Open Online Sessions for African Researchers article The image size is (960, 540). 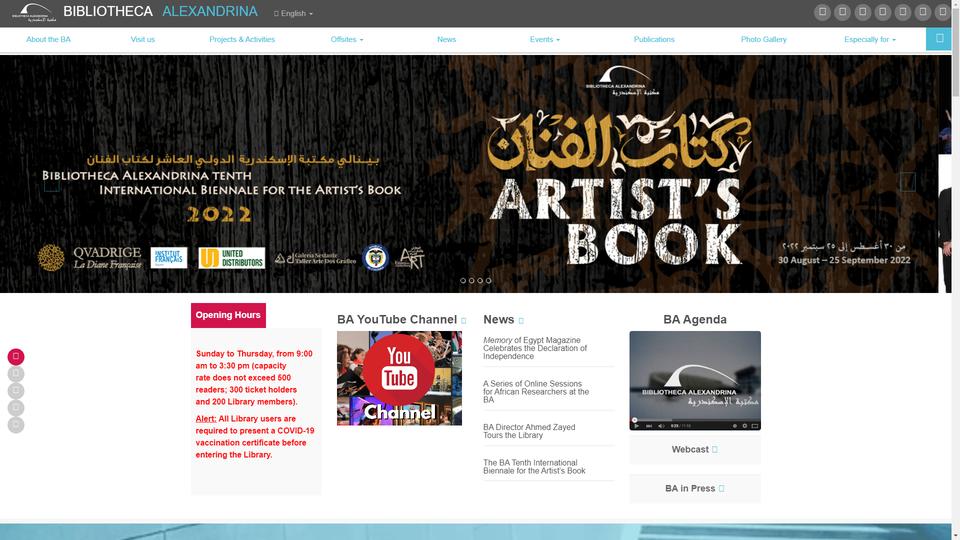(536, 392)
